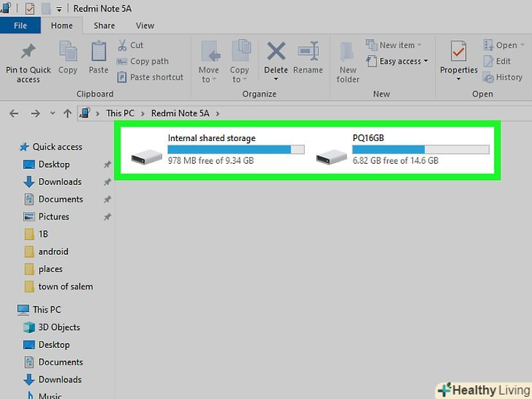Open Pictures in Quick access
The width and height of the screenshot is (532, 399).
[x=53, y=217]
